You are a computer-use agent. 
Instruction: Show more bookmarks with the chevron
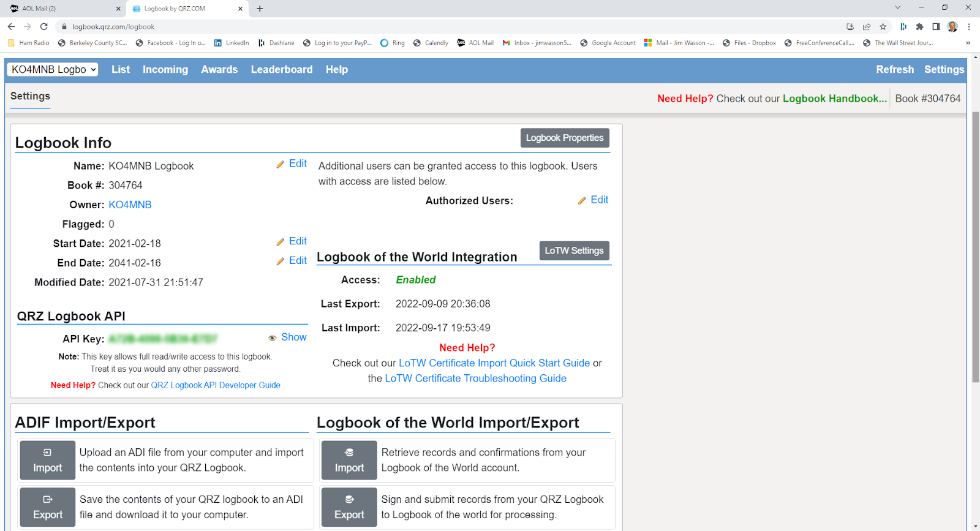pyautogui.click(x=968, y=43)
